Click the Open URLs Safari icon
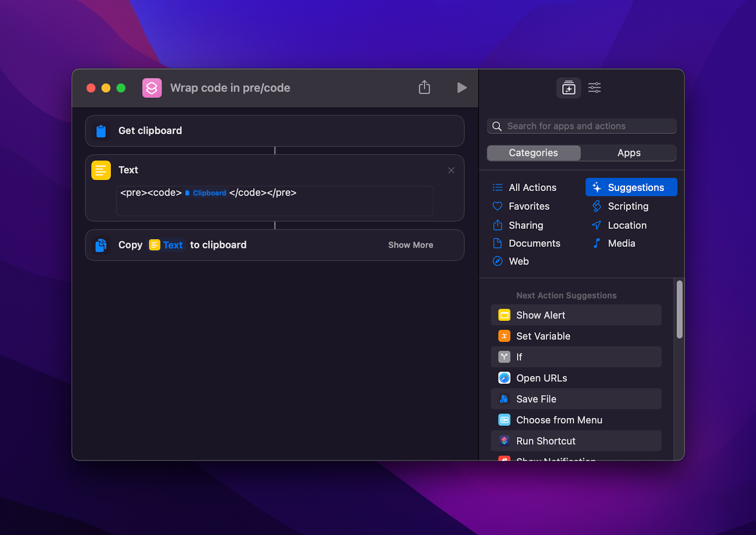 (x=504, y=378)
